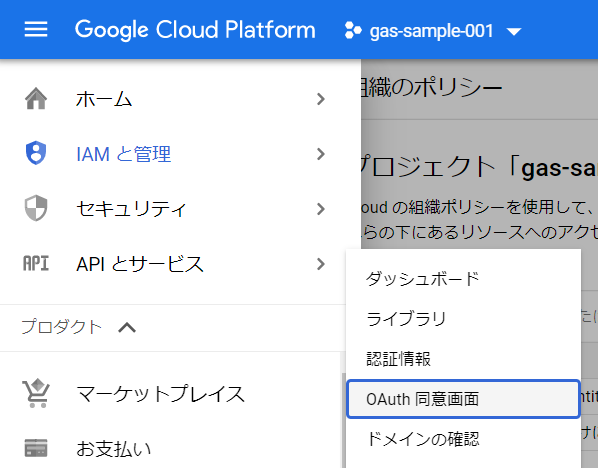
Task: Select ドメインの確認 in the API submenu
Action: (x=463, y=439)
